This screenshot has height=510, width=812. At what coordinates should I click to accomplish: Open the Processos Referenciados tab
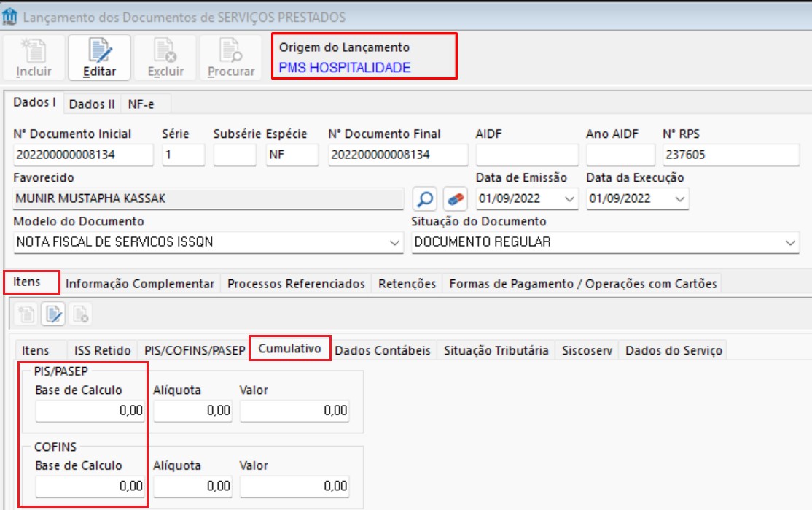click(296, 284)
